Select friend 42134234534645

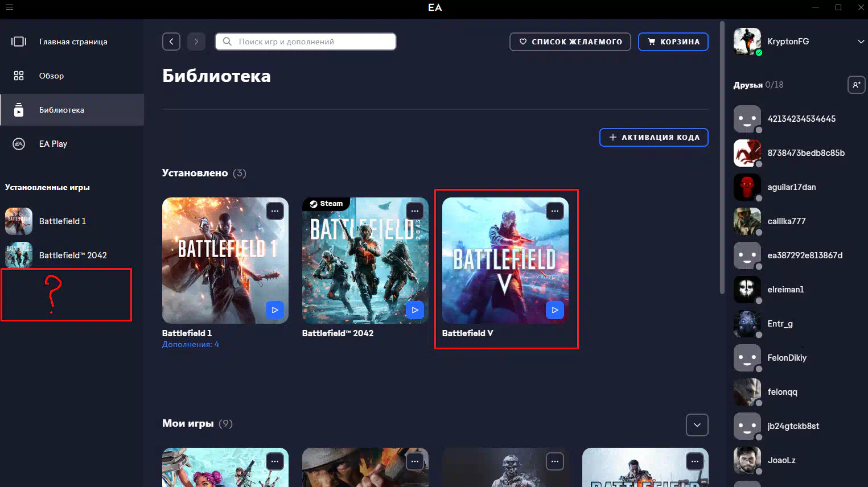pos(798,119)
